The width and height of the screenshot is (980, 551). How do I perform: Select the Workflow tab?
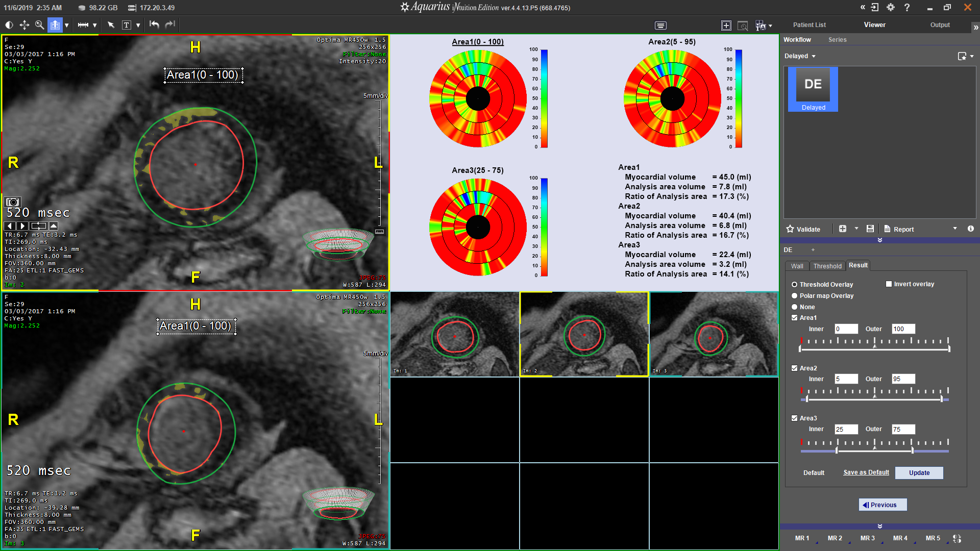point(797,39)
